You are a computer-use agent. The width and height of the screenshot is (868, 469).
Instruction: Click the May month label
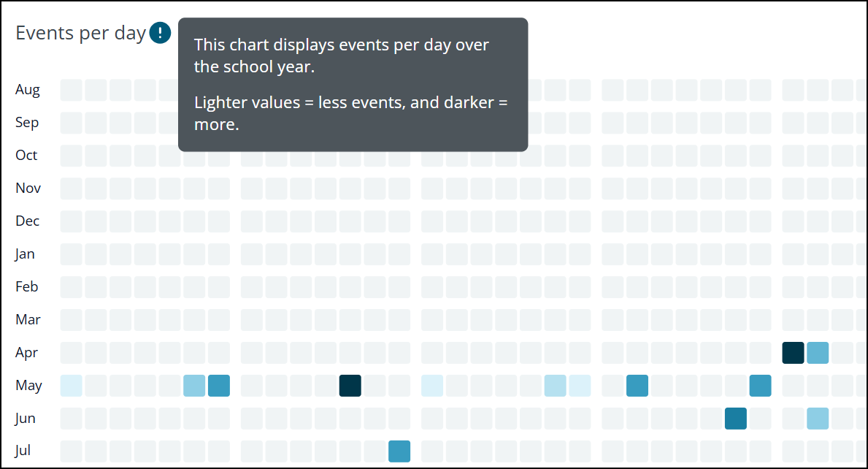28,386
